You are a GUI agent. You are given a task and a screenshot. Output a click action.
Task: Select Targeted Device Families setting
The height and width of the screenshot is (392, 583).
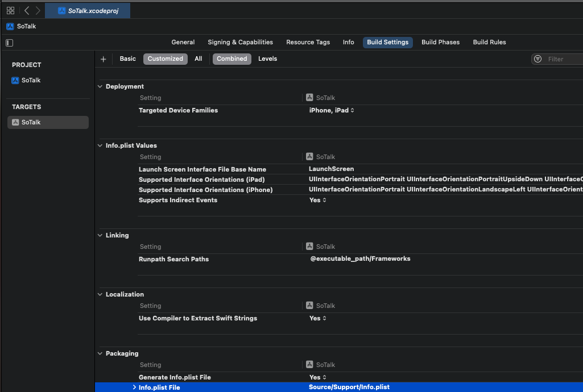(178, 110)
